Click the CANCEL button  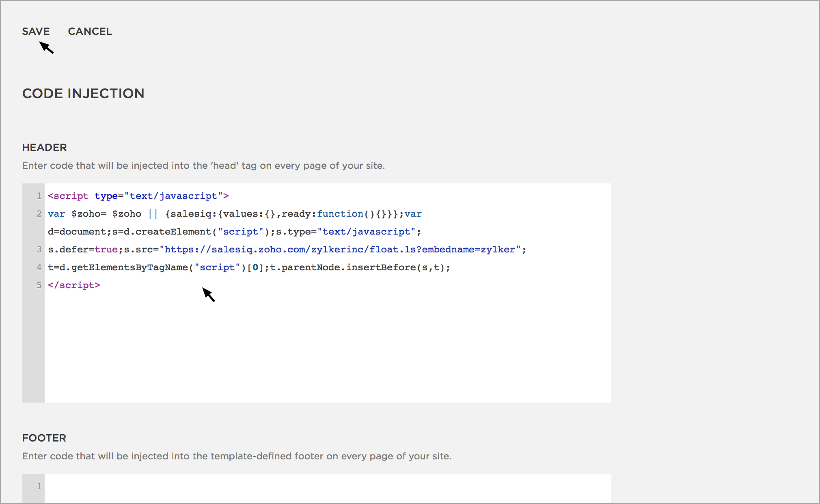point(90,31)
